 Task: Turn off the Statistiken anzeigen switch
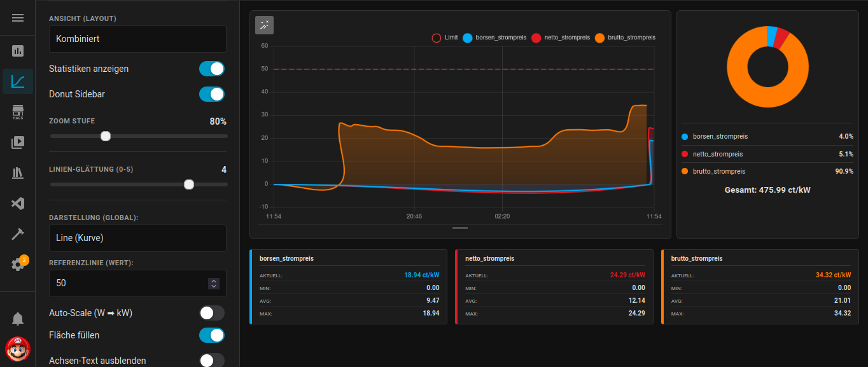tap(212, 69)
